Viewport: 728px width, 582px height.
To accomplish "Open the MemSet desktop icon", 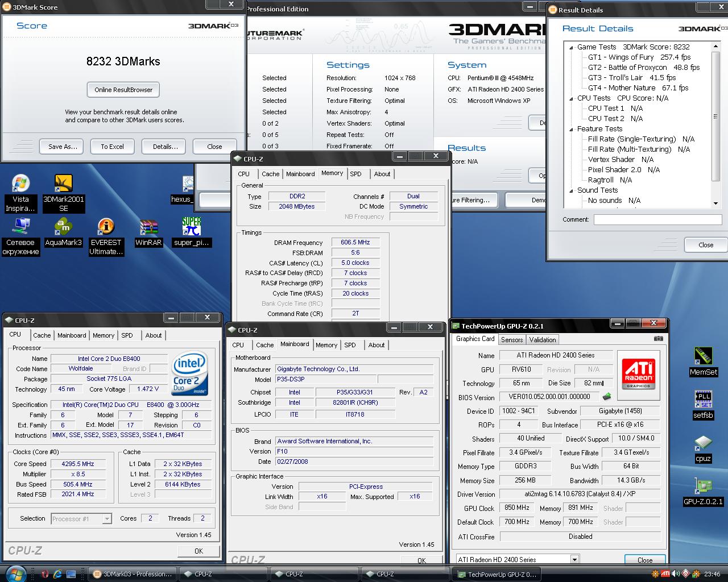I will (704, 362).
